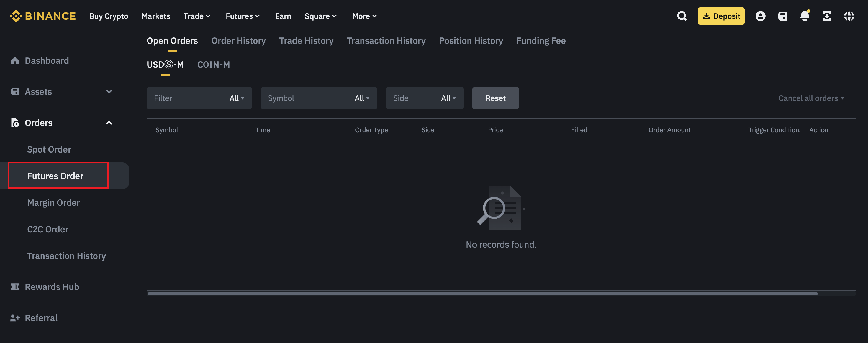868x343 pixels.
Task: Click the Action column header
Action: 818,130
